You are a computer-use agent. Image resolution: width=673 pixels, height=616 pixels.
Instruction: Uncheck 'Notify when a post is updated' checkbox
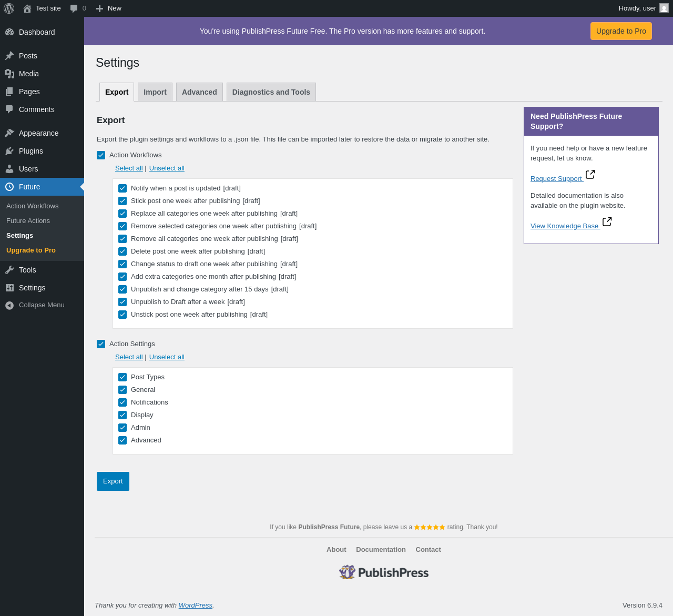point(123,188)
